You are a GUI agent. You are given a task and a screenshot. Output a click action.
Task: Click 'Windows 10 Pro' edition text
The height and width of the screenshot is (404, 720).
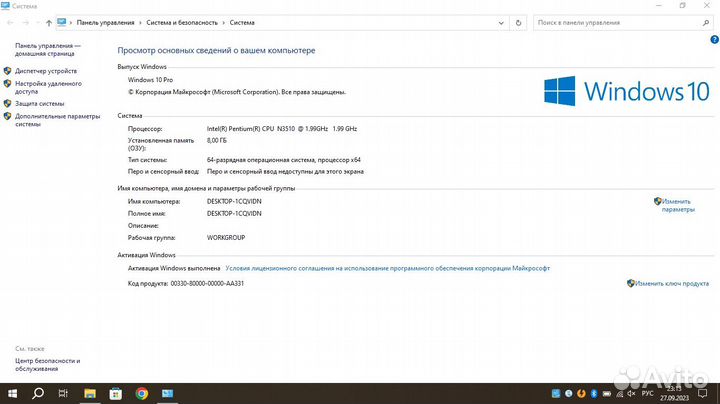[150, 80]
